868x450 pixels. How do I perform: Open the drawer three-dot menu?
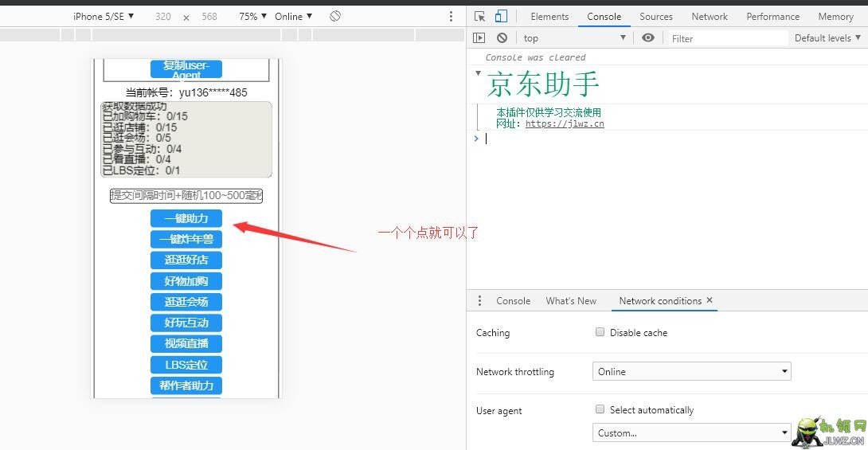(x=479, y=300)
